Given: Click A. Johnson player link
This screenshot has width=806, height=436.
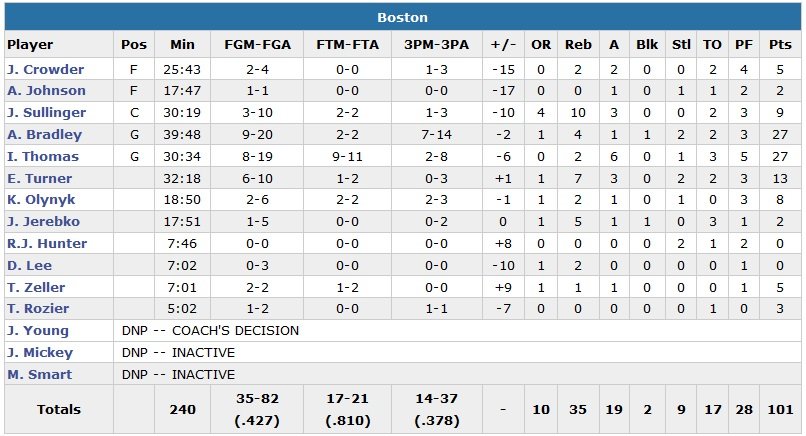Looking at the screenshot, I should [46, 92].
